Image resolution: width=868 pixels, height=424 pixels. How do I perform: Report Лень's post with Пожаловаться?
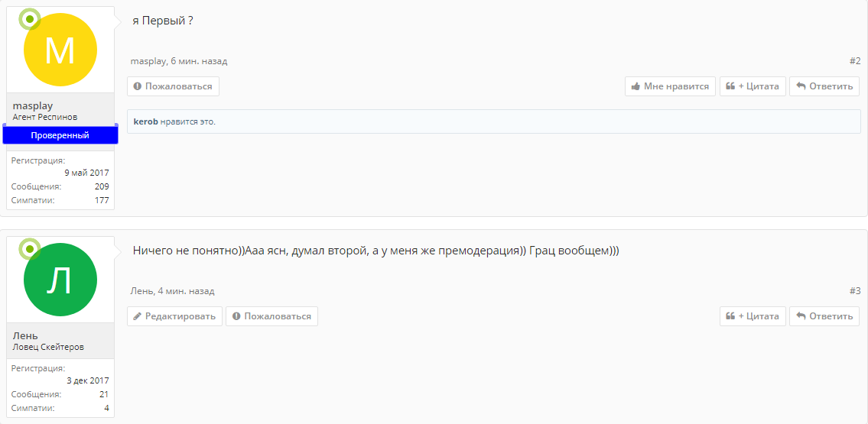click(271, 316)
